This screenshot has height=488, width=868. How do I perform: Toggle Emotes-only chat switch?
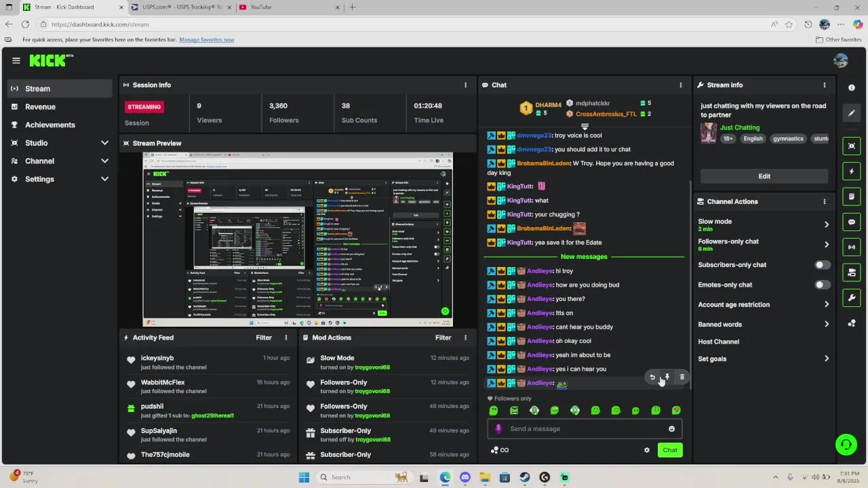click(822, 285)
